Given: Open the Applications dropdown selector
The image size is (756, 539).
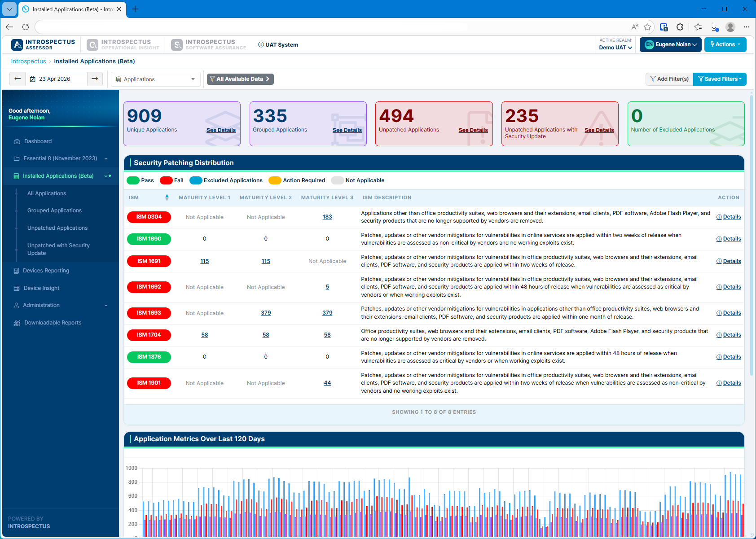Looking at the screenshot, I should pyautogui.click(x=155, y=79).
